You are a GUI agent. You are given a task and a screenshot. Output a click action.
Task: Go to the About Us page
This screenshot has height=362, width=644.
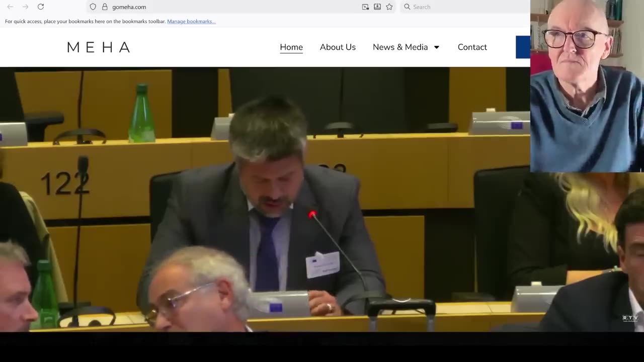(x=338, y=47)
